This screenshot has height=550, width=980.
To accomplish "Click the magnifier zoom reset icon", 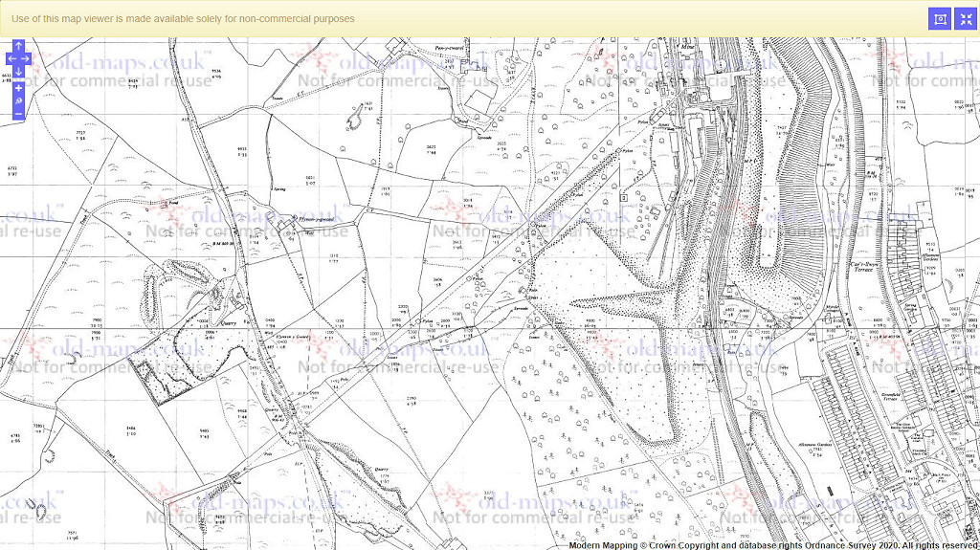I will tap(19, 100).
